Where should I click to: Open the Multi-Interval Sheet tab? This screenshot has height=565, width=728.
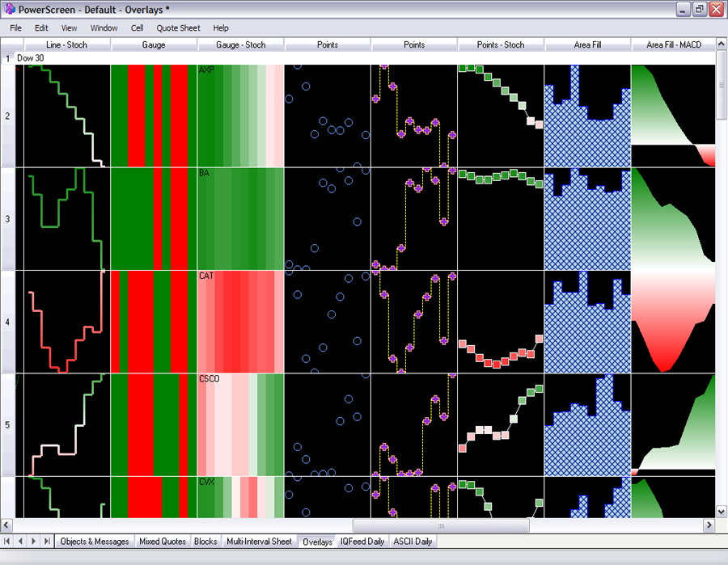(x=259, y=542)
